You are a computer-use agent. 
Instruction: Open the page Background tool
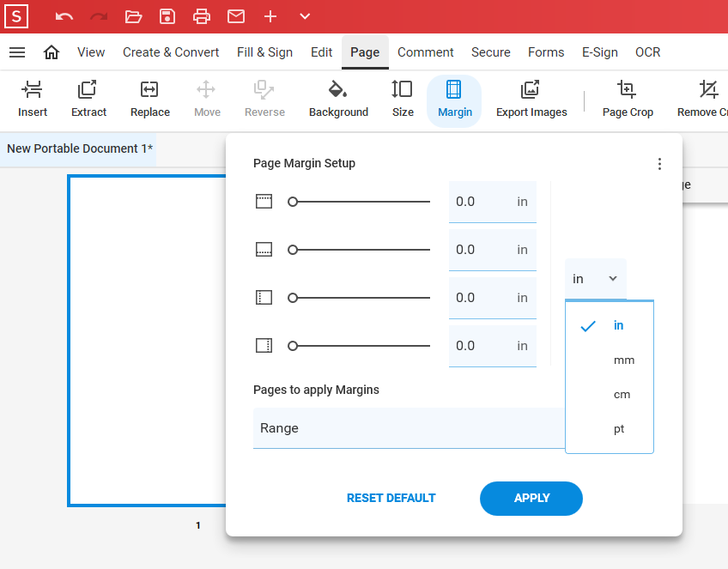click(x=338, y=90)
